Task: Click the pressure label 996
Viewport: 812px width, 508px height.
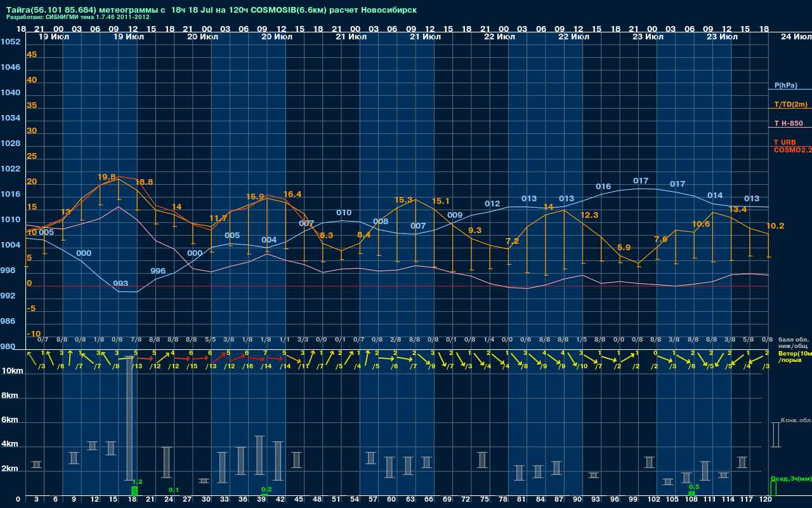Action: click(x=158, y=271)
